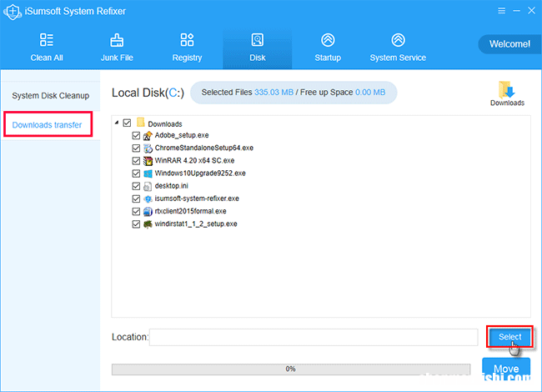Screen dimensions: 542x392
Task: Uncheck isumsoft-system-refixer.exe checkbox
Action: 136,199
